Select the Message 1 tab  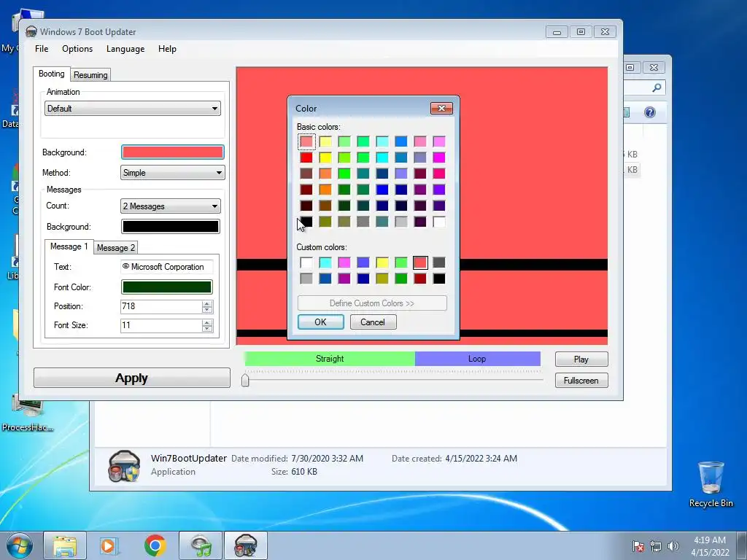(69, 246)
